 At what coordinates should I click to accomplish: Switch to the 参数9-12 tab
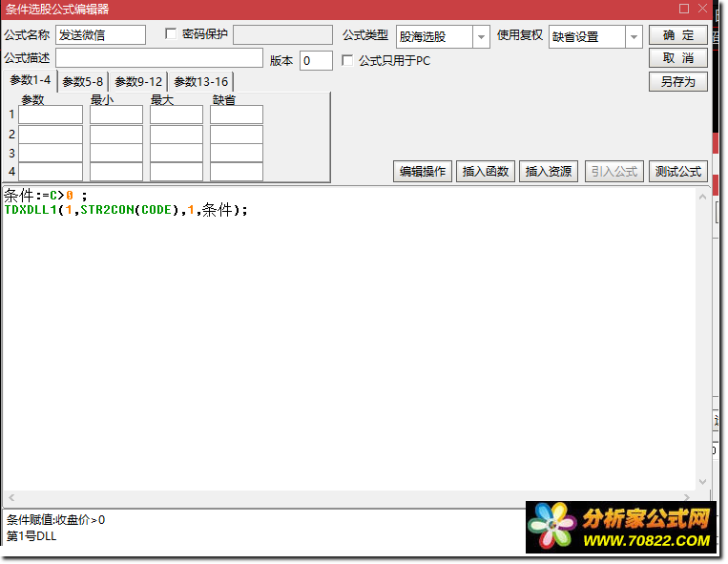tap(138, 82)
